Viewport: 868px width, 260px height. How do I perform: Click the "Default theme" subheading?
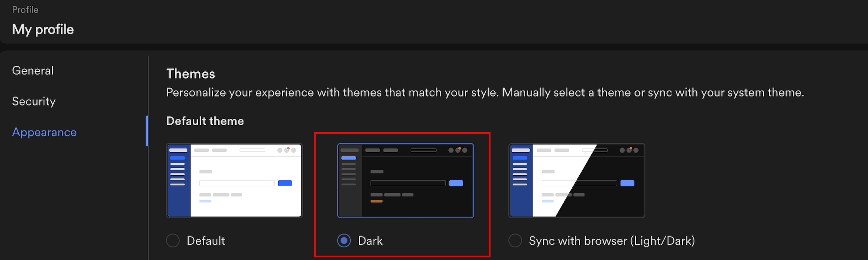205,121
